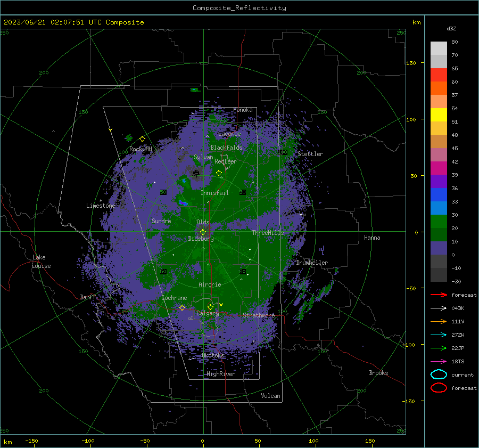Click the HighRiver town label
Image resolution: width=479 pixels, height=448 pixels.
(x=221, y=374)
